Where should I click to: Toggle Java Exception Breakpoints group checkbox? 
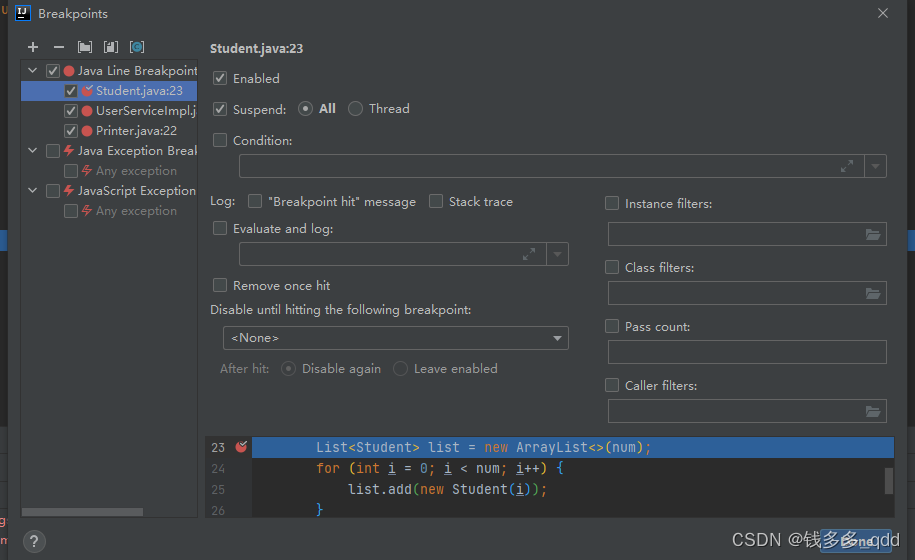click(53, 151)
